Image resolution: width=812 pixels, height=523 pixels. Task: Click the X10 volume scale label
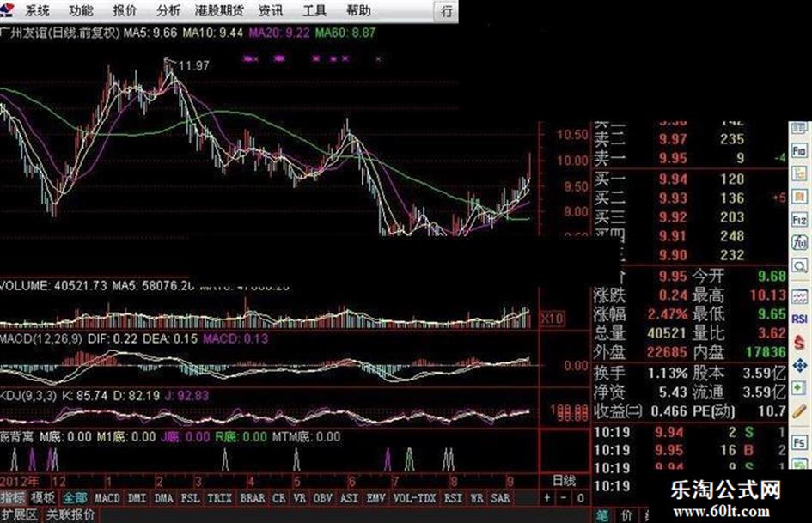(x=552, y=319)
